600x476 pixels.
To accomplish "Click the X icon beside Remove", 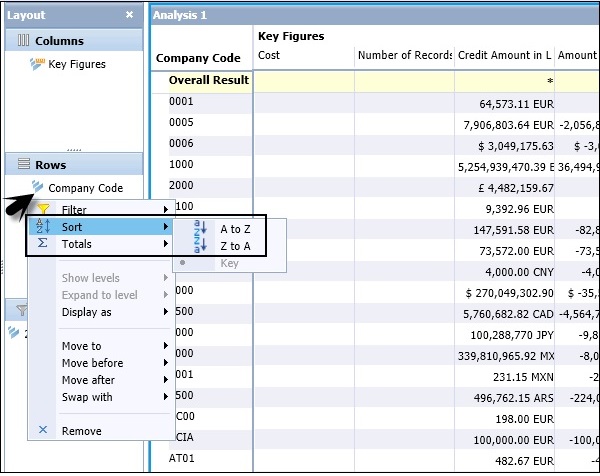I will click(x=42, y=431).
